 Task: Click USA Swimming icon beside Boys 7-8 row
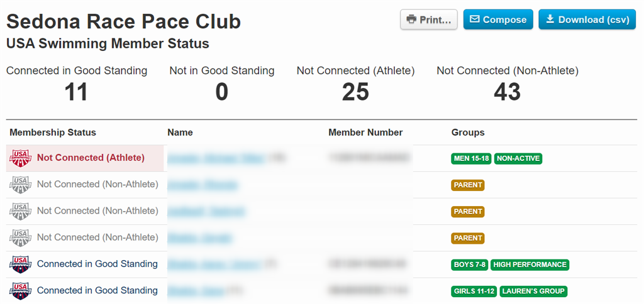click(x=20, y=264)
